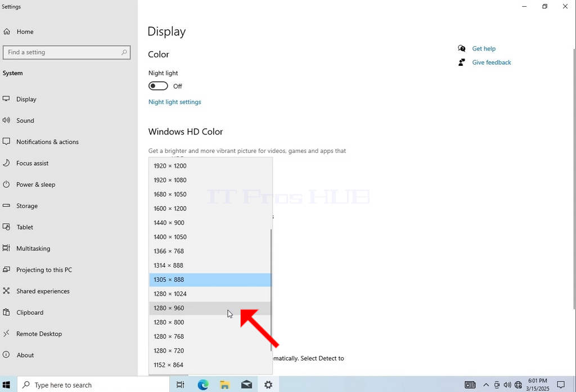Open Sound settings in sidebar
576x392 pixels.
[x=25, y=120]
